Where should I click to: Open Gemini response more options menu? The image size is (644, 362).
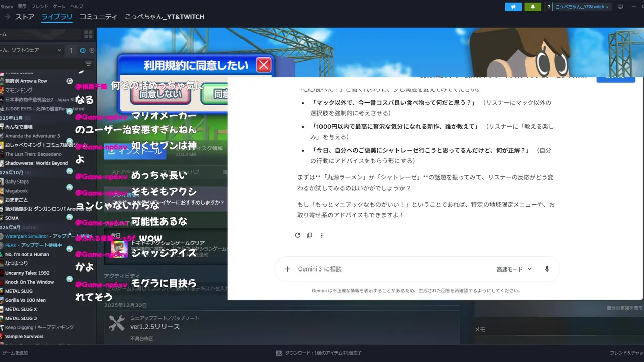[321, 235]
